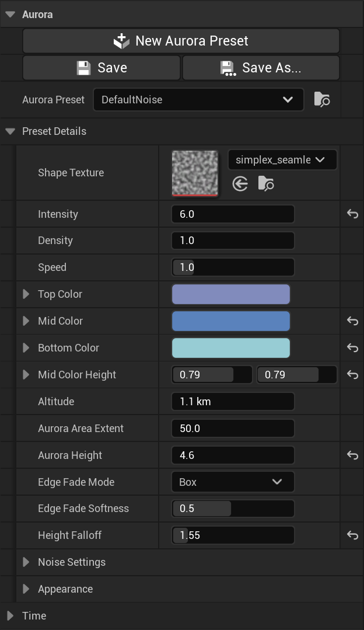364x630 pixels.
Task: Open the Aurora Preset dropdown
Action: pyautogui.click(x=198, y=100)
